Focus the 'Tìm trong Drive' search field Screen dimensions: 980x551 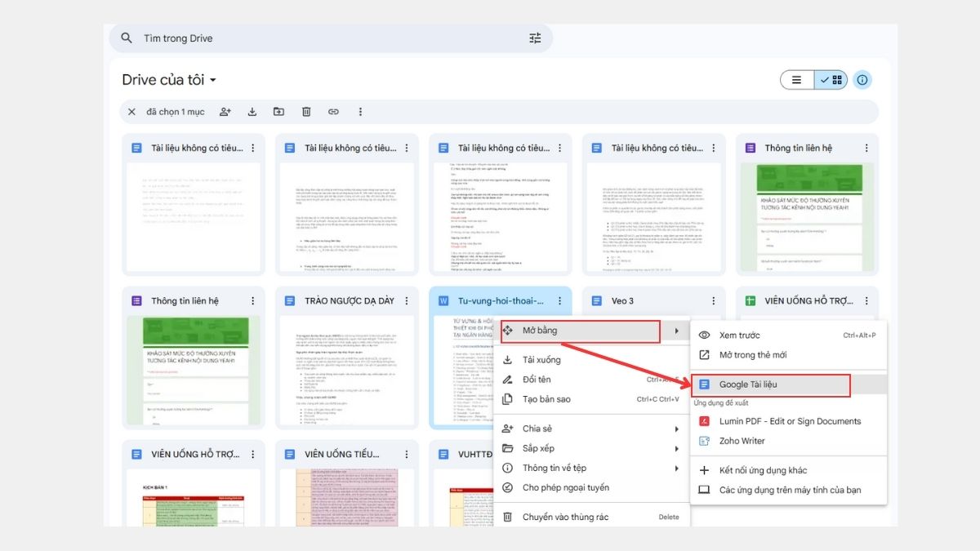click(x=331, y=38)
